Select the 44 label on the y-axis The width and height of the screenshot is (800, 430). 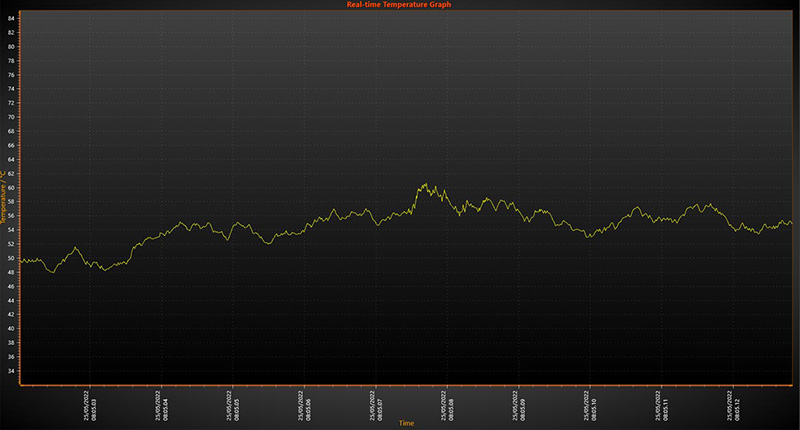click(x=11, y=300)
